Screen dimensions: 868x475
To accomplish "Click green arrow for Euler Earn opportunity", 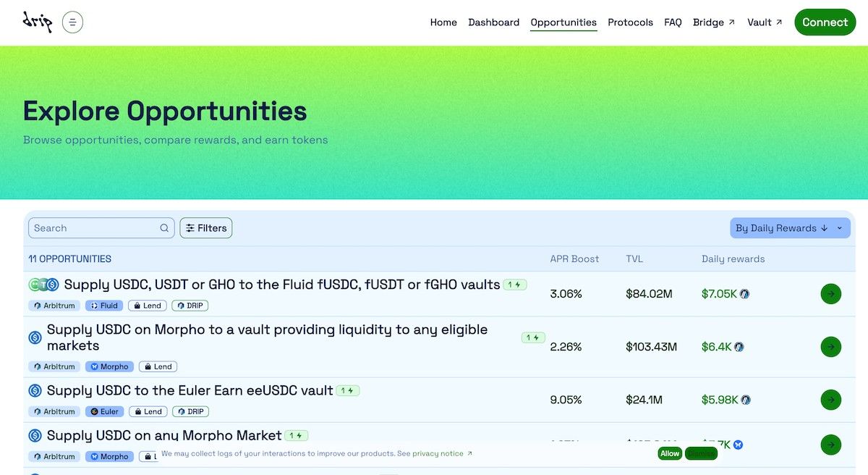I will coord(830,400).
